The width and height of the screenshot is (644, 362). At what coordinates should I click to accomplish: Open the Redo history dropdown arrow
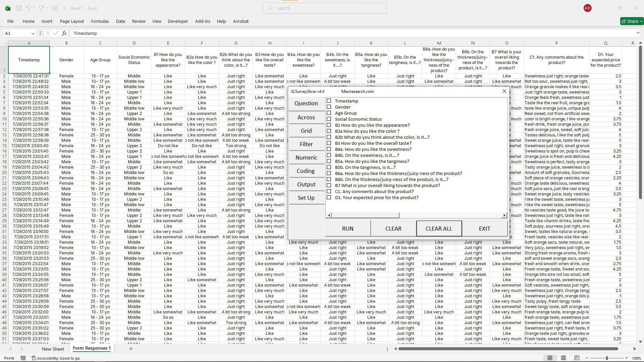click(47, 8)
